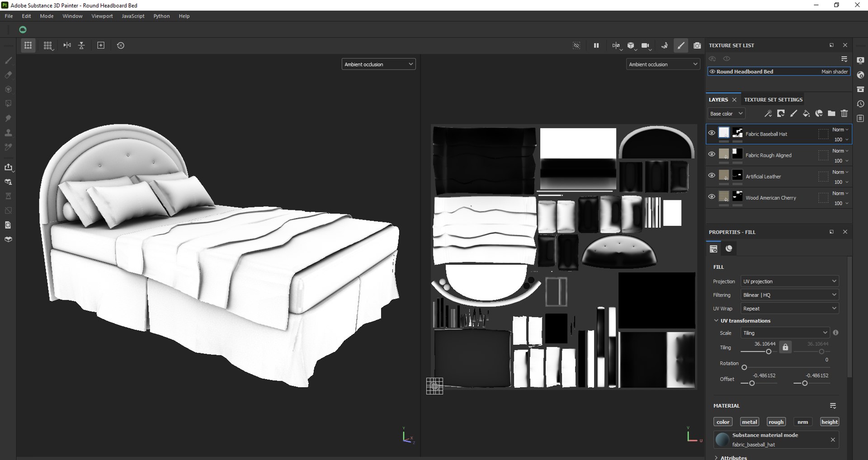Hide the Artificial Leather layer
868x460 pixels.
[712, 175]
